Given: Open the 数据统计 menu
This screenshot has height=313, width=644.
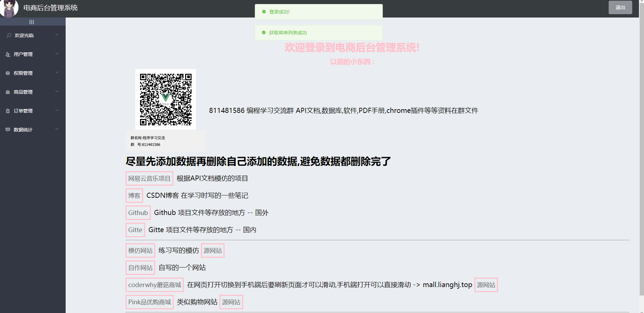Looking at the screenshot, I should (33, 129).
